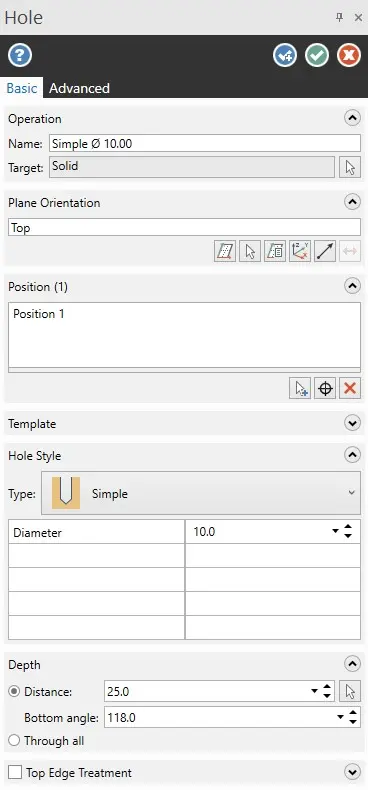Delete position with the red X icon
The height and width of the screenshot is (790, 368).
click(x=350, y=388)
